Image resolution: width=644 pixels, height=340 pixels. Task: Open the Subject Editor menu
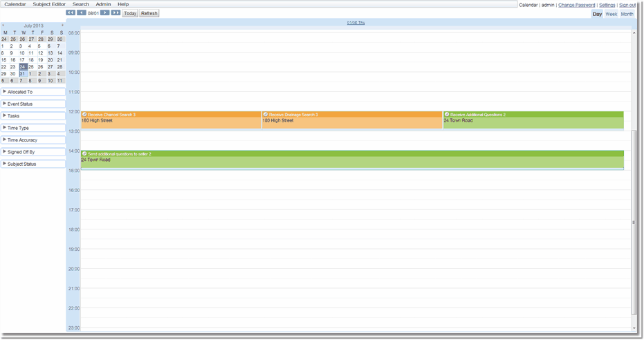coord(49,4)
